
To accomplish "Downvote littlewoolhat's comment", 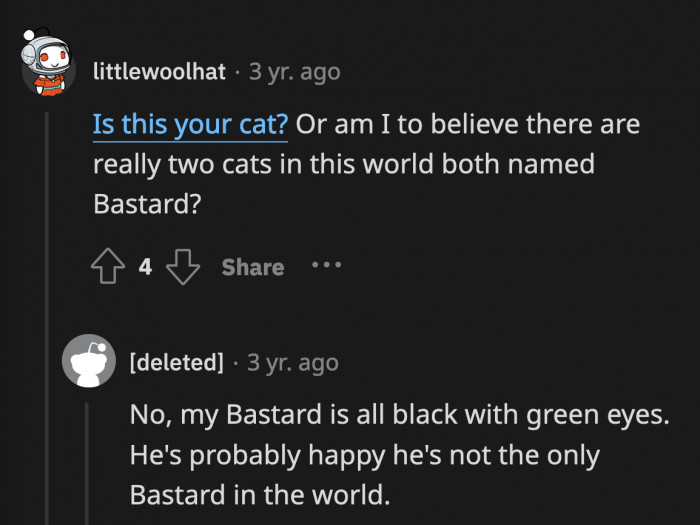I will (x=183, y=267).
